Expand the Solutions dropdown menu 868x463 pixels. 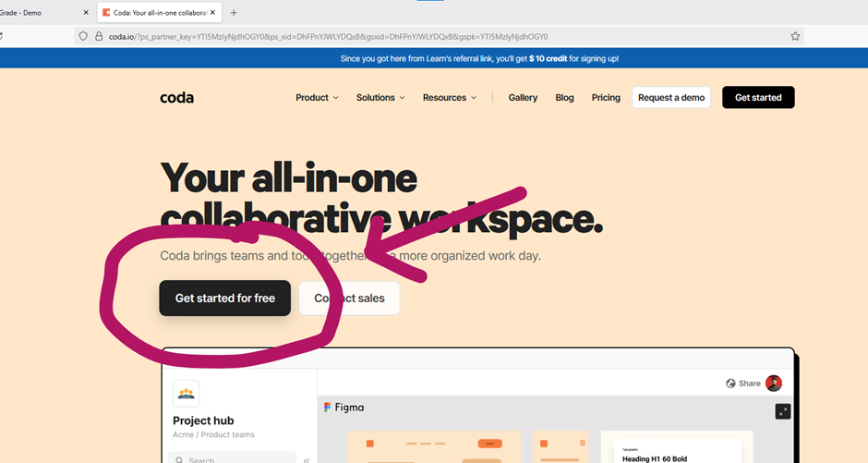click(x=380, y=97)
